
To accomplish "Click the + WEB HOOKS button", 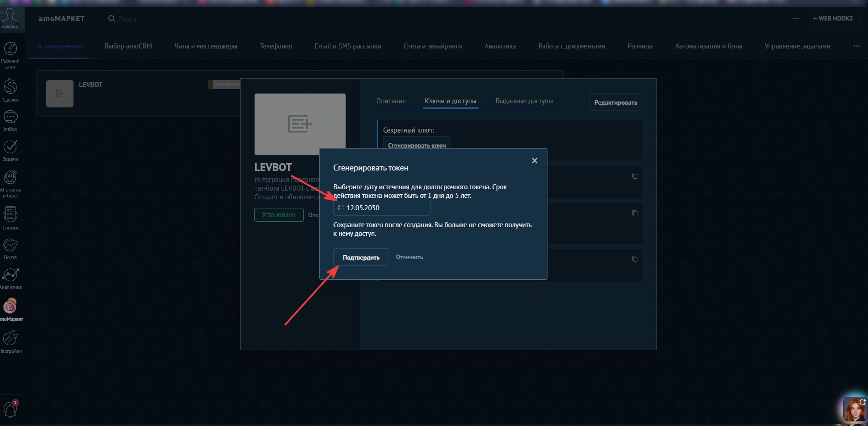I will pyautogui.click(x=833, y=18).
